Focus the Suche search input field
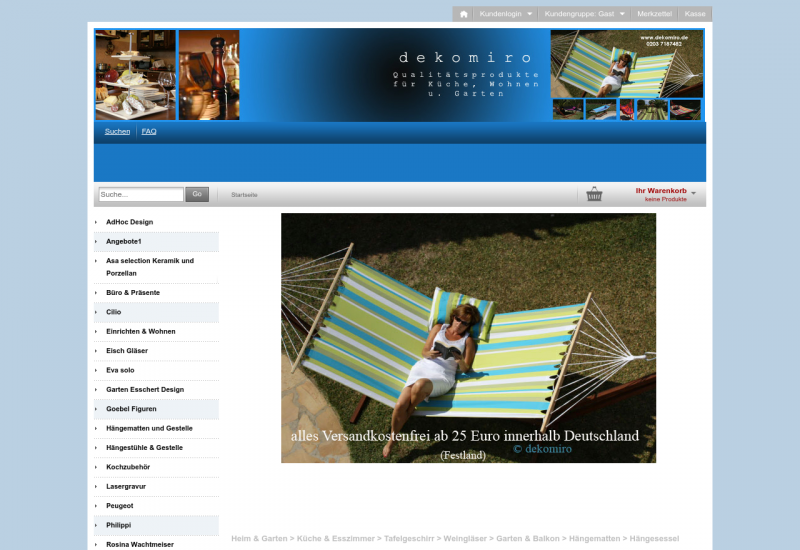The image size is (800, 550). [x=140, y=194]
